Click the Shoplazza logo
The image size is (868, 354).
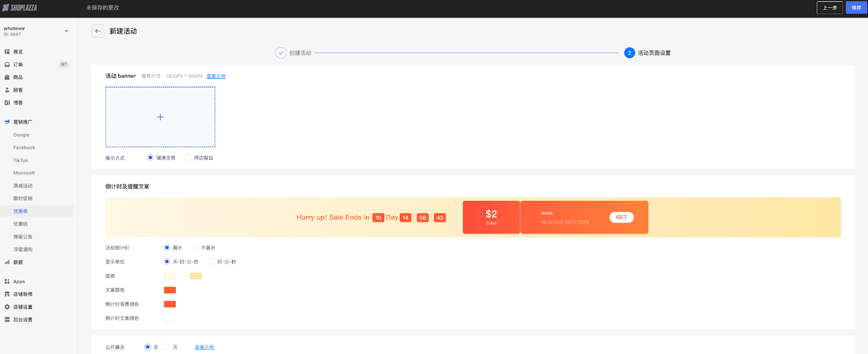[x=20, y=8]
